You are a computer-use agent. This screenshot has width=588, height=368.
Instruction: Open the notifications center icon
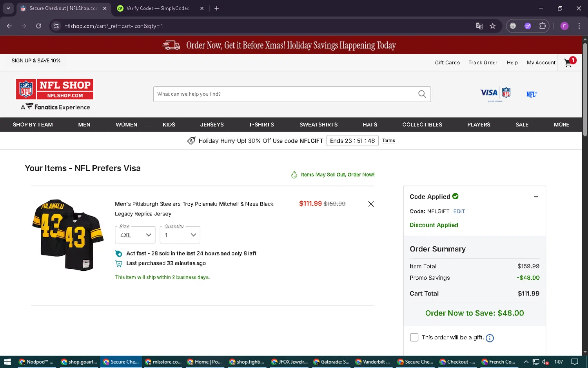[x=575, y=362]
